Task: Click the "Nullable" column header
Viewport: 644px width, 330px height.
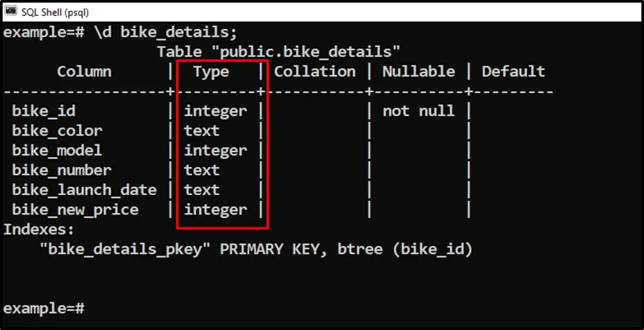Action: [x=418, y=71]
